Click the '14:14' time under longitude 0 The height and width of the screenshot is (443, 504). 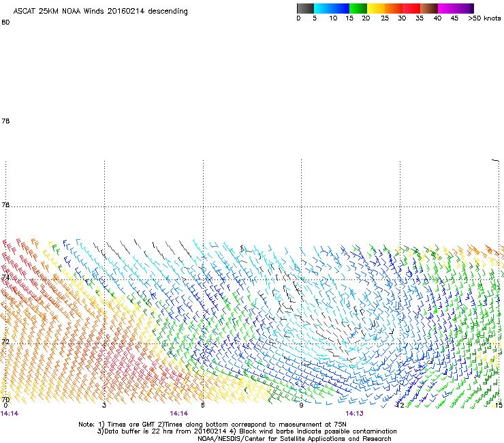pos(10,414)
